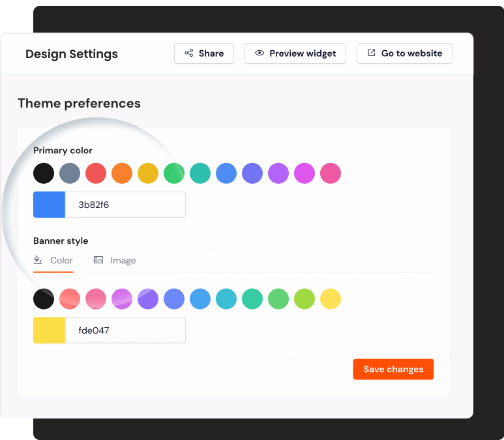Open the blue primary color preview box
Image resolution: width=504 pixels, height=440 pixels.
(x=50, y=205)
